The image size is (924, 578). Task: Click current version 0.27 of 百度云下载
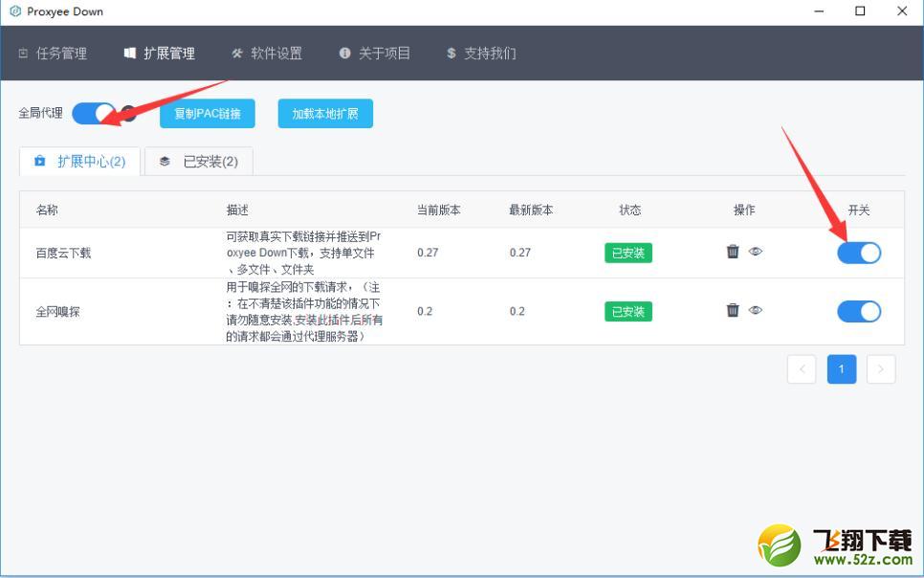[x=428, y=253]
